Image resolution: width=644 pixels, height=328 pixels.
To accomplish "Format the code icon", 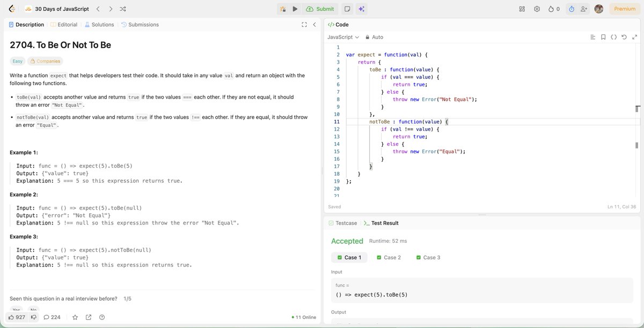I will 592,37.
